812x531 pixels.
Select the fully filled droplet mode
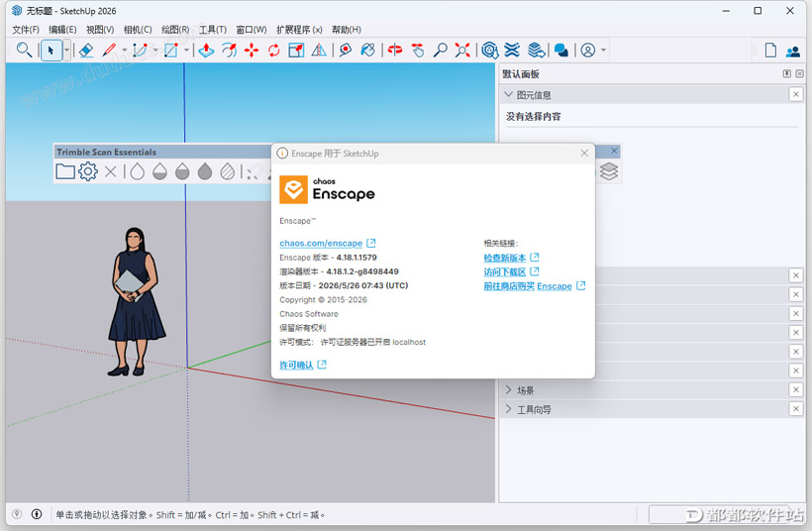205,171
